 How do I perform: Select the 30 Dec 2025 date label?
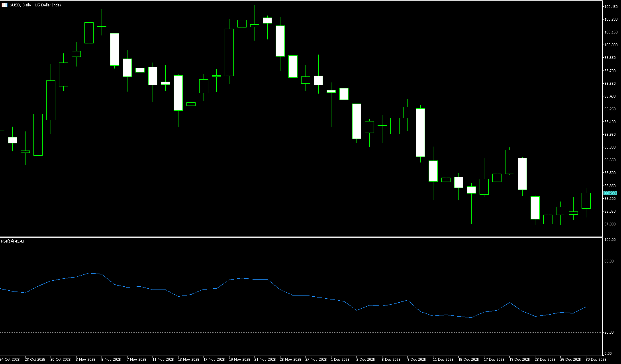click(x=596, y=360)
